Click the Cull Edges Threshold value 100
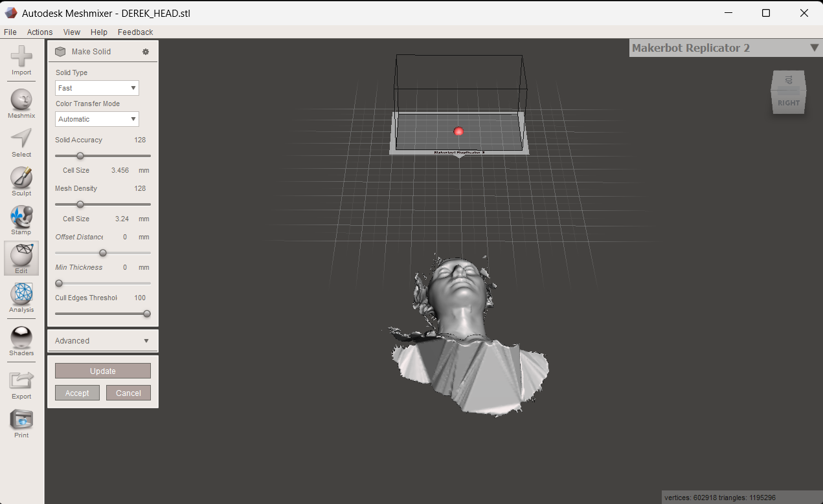Viewport: 823px width, 504px height. 140,298
